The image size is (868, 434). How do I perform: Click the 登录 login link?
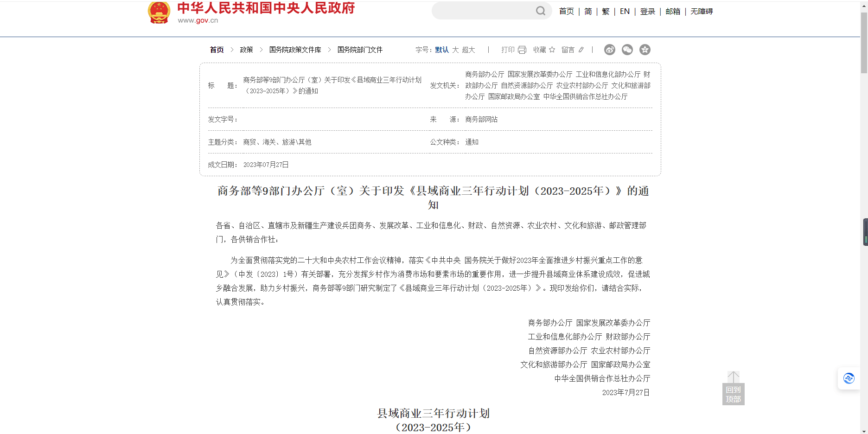pyautogui.click(x=647, y=11)
